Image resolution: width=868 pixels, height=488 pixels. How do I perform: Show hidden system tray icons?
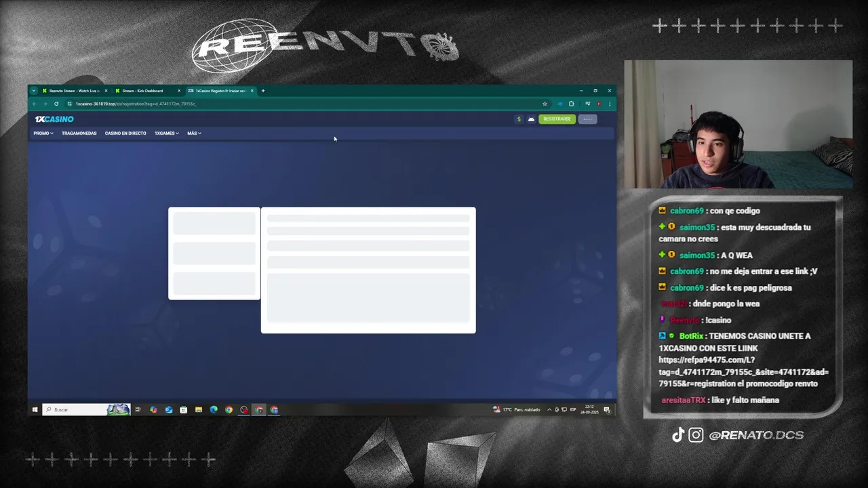pos(549,409)
